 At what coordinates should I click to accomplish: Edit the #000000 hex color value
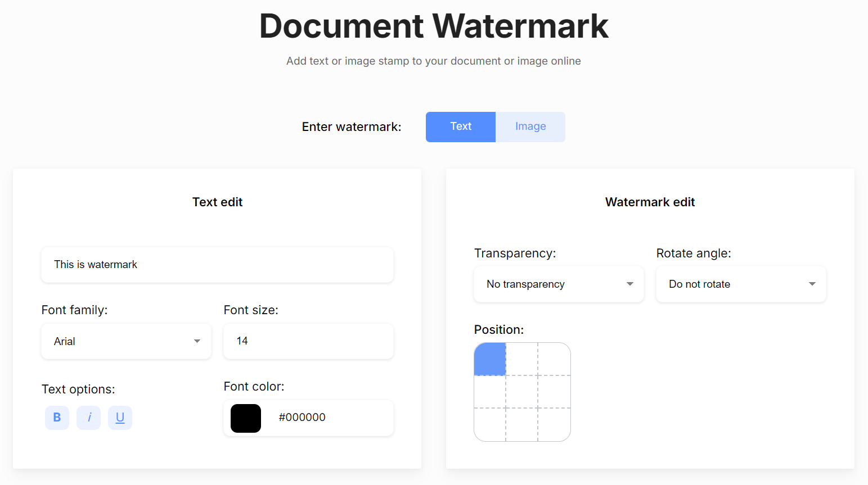pos(332,418)
